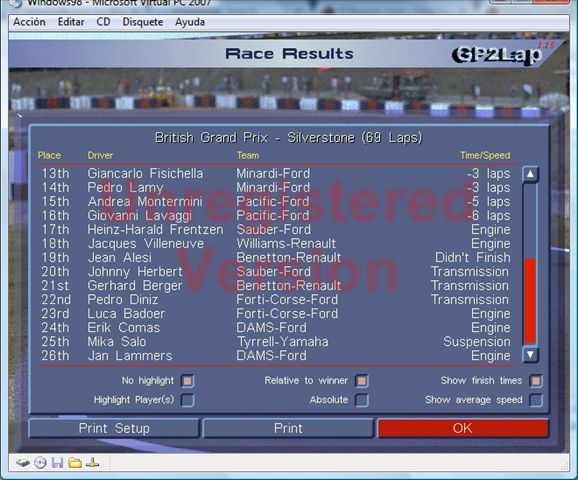This screenshot has width=578, height=480.
Task: Toggle the Relative to winner checkbox
Action: tap(362, 381)
